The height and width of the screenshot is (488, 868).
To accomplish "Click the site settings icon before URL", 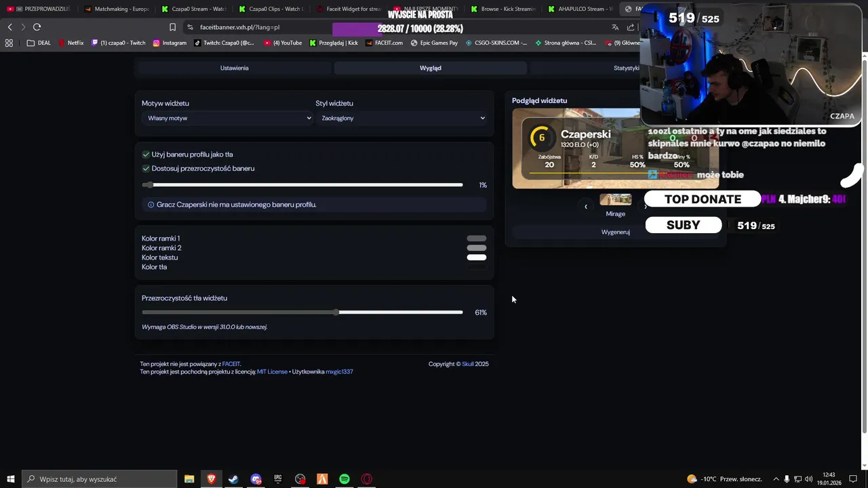I will pos(190,27).
